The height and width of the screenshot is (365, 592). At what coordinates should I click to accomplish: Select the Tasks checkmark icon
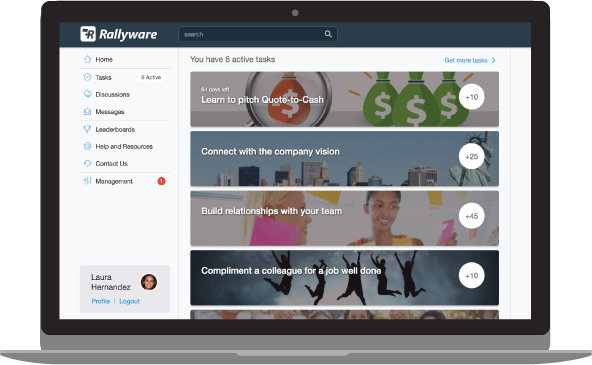(87, 77)
